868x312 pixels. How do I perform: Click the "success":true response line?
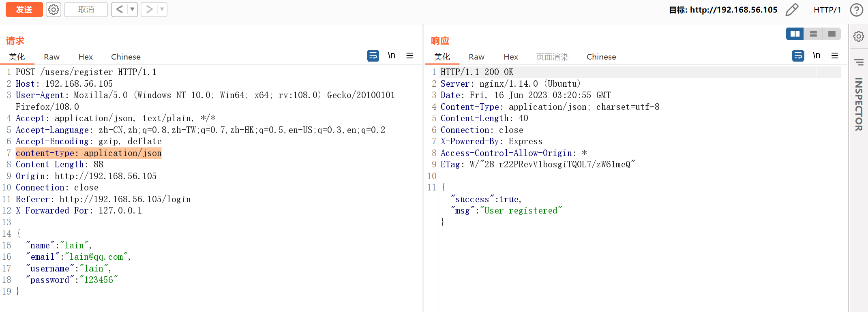pos(486,199)
